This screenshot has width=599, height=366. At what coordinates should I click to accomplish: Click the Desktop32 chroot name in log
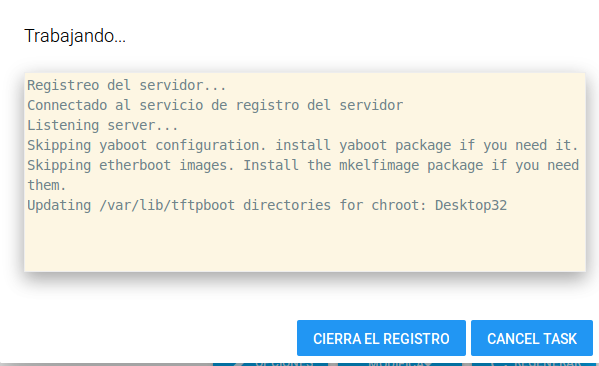click(x=471, y=206)
